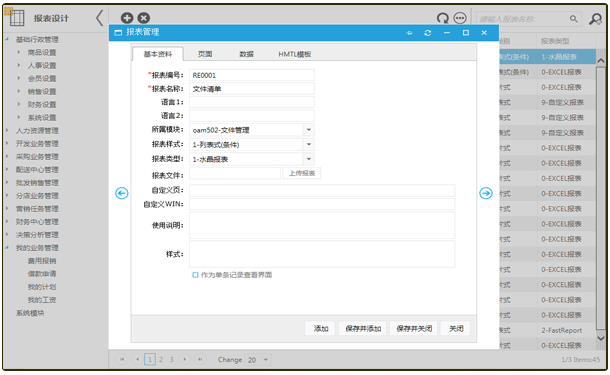Click the 上传报表 button
Viewport: 610px width, 375px height.
coord(302,173)
